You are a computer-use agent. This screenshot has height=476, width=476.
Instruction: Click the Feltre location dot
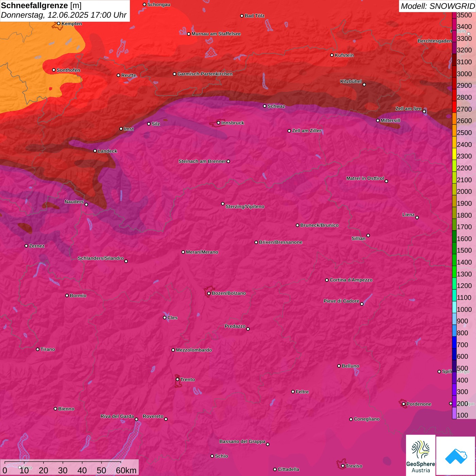tap(293, 392)
